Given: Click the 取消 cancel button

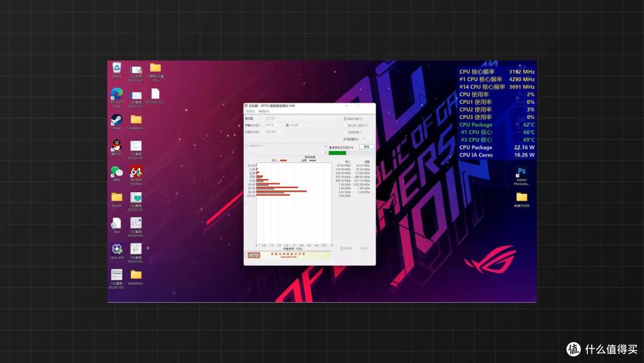Looking at the screenshot, I should [366, 147].
